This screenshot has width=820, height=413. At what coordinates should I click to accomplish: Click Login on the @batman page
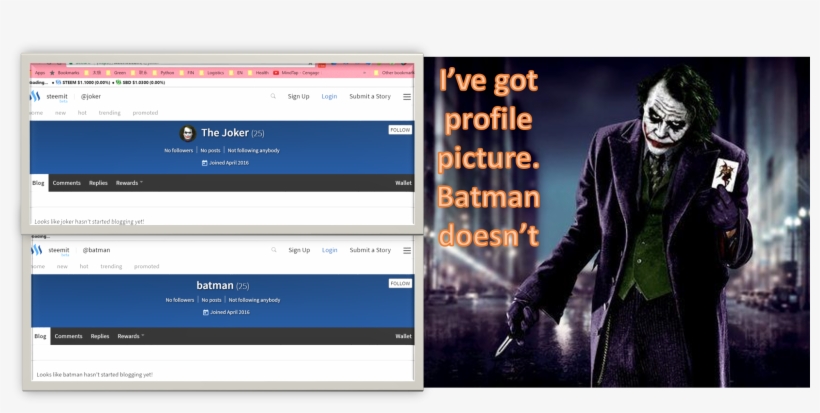tap(329, 250)
